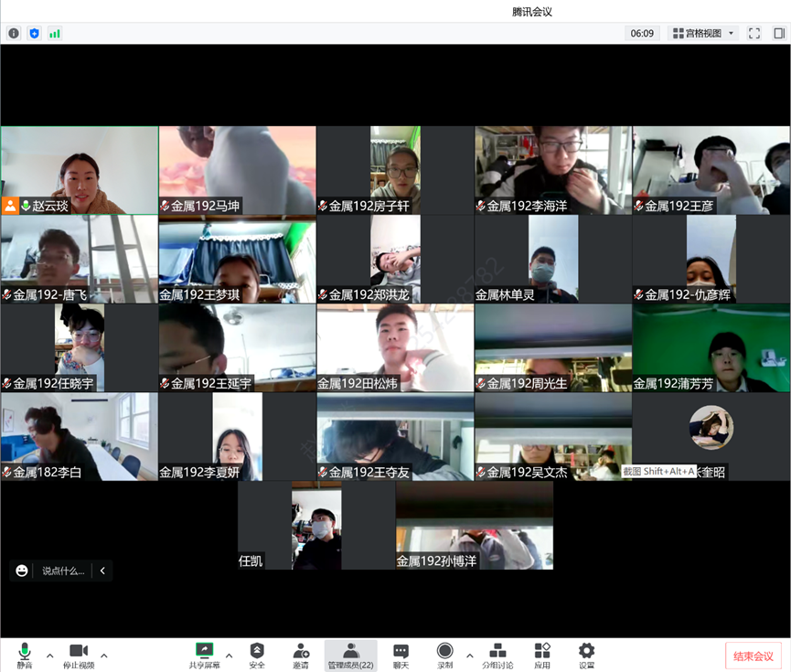This screenshot has width=791, height=672.
Task: Check the green network signal icon
Action: [x=55, y=33]
